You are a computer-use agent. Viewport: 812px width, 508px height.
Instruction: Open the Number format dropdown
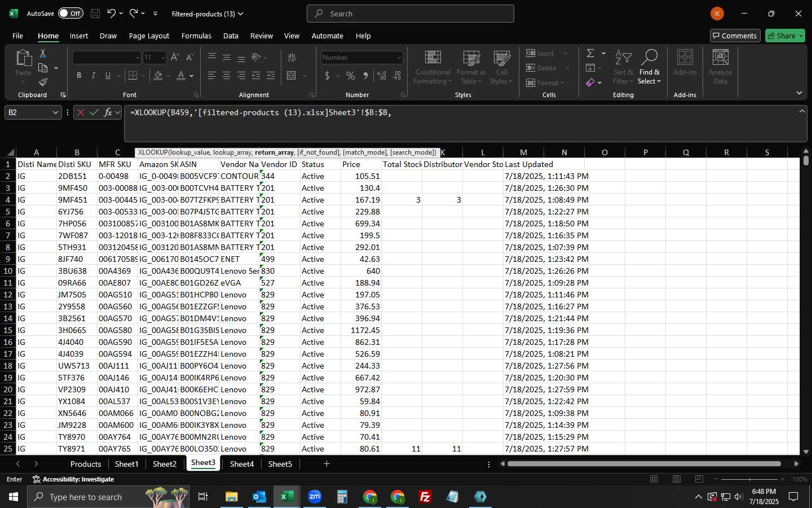point(399,58)
